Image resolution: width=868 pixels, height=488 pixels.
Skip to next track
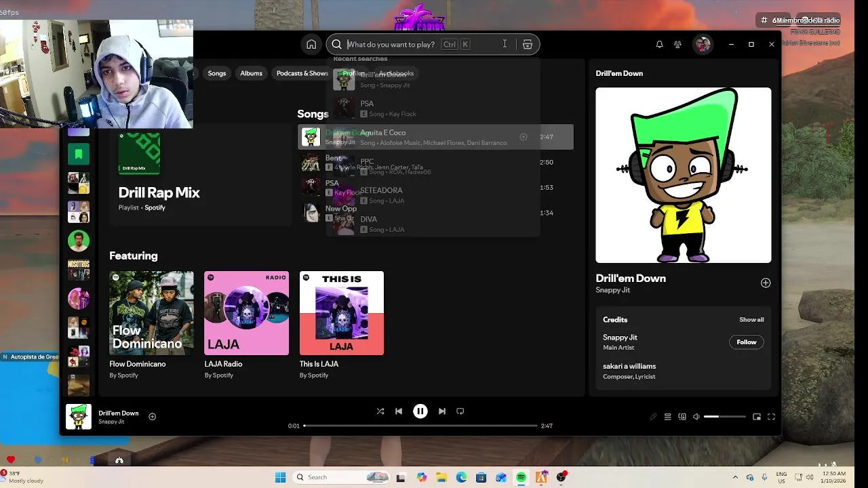442,411
